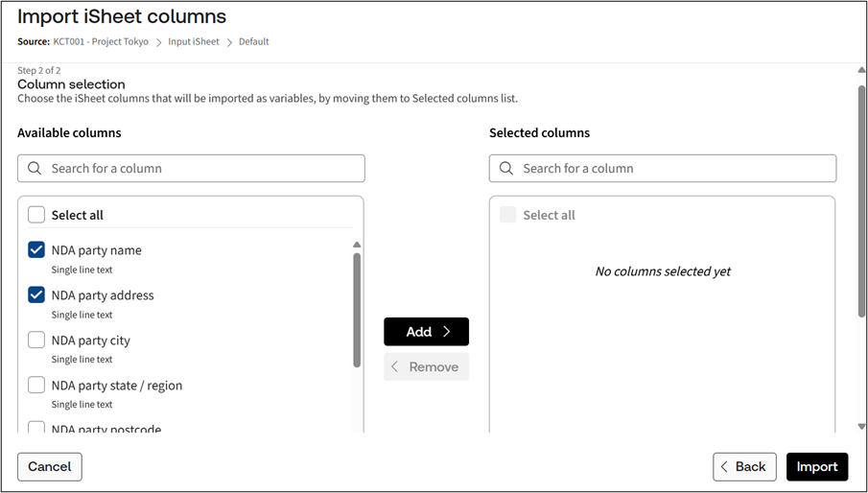Go Back to the previous step

pos(744,466)
